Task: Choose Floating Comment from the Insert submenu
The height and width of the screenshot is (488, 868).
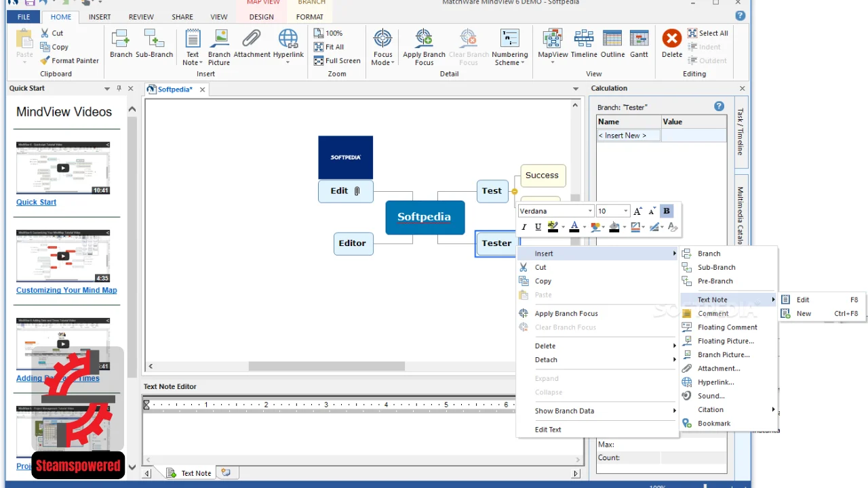Action: point(729,327)
